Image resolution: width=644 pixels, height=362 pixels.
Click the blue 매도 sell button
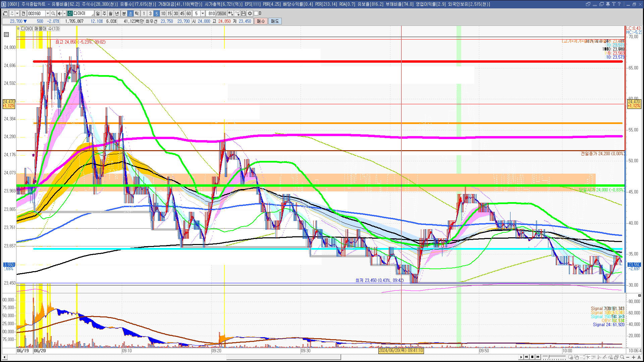point(275,21)
